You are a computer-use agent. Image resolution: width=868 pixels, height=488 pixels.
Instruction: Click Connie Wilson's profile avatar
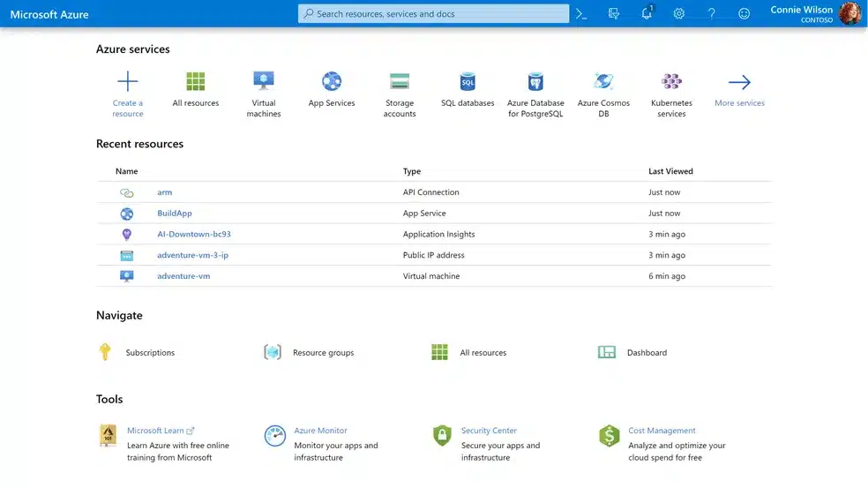[x=849, y=13]
